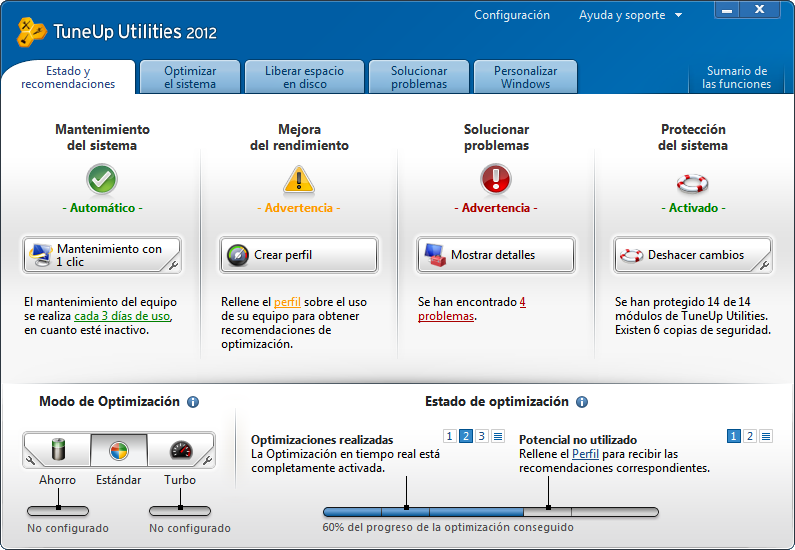This screenshot has width=795, height=550.
Task: Click the lifebuoy system protection icon
Action: coord(693,182)
